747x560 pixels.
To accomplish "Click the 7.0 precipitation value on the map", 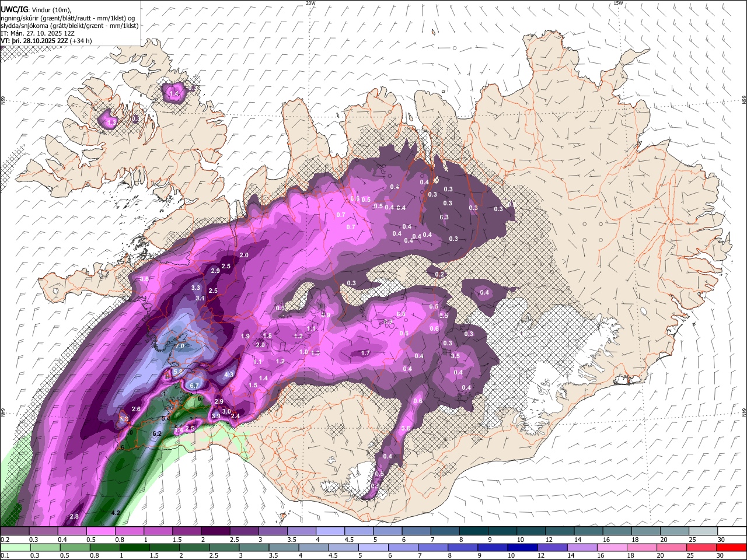I will (x=180, y=346).
